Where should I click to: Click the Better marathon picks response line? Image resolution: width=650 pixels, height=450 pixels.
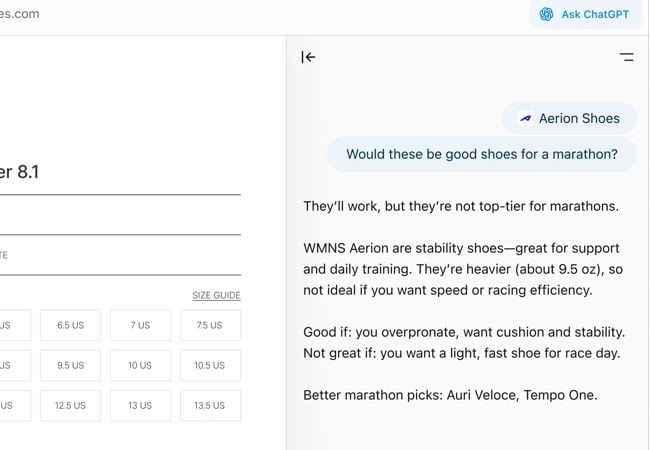coord(449,394)
